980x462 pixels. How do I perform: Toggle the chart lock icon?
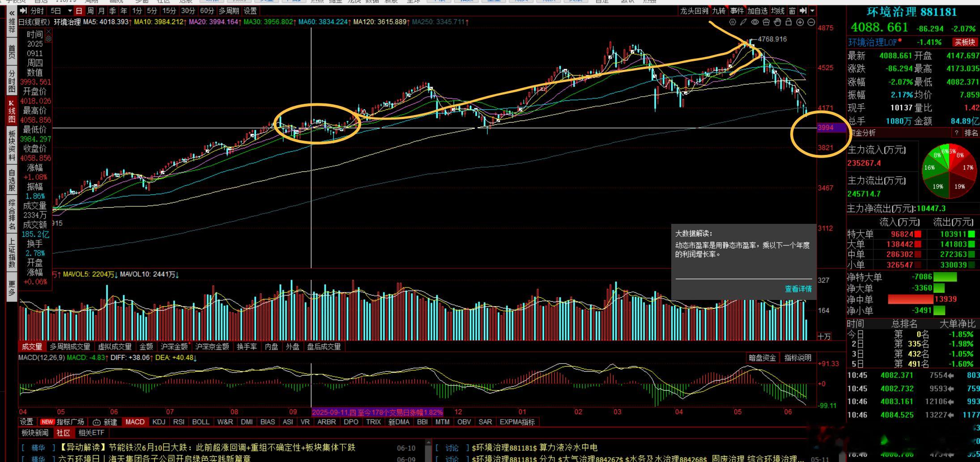(x=788, y=22)
